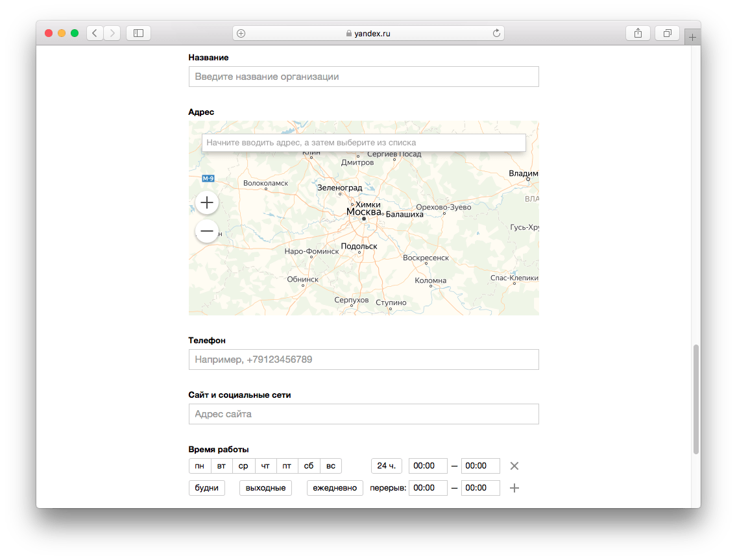Zoom out the map with minus button
This screenshot has width=737, height=560.
click(207, 231)
